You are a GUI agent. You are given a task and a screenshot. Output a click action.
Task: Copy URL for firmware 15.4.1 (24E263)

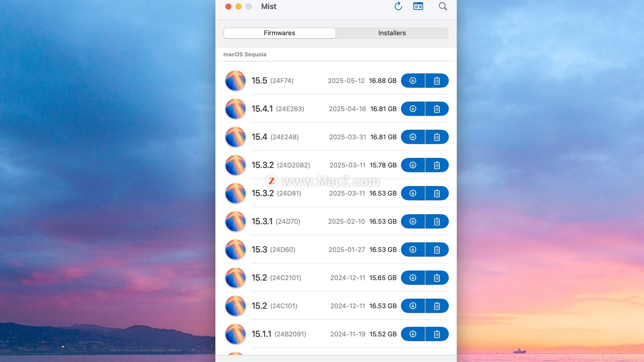437,109
